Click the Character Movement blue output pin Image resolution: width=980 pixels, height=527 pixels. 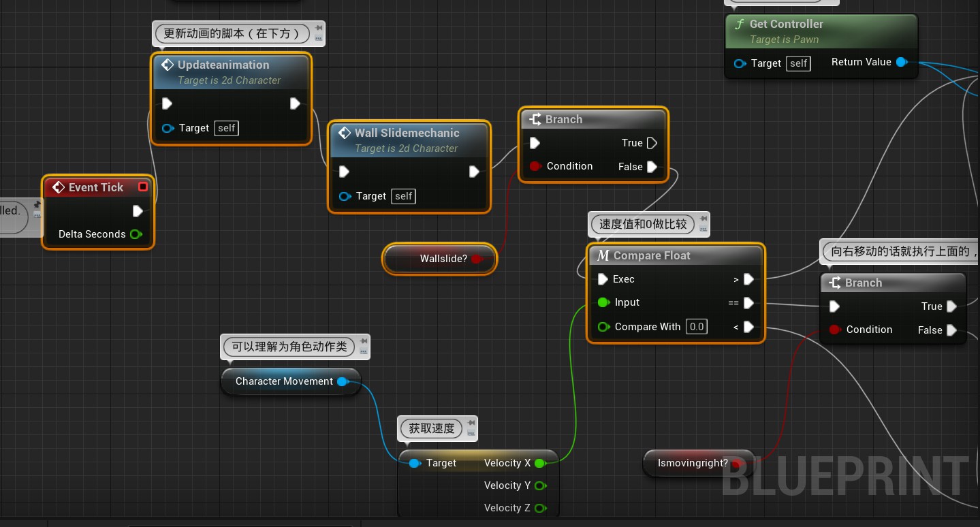click(343, 381)
